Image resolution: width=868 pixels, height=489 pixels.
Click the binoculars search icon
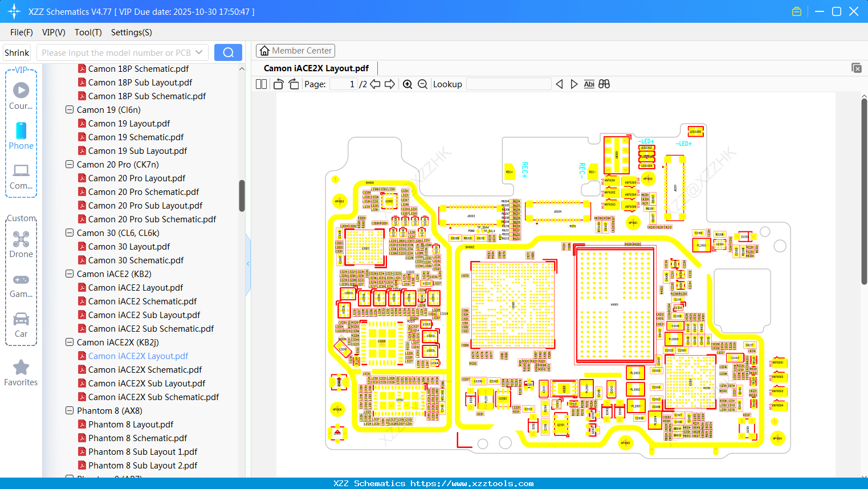604,84
